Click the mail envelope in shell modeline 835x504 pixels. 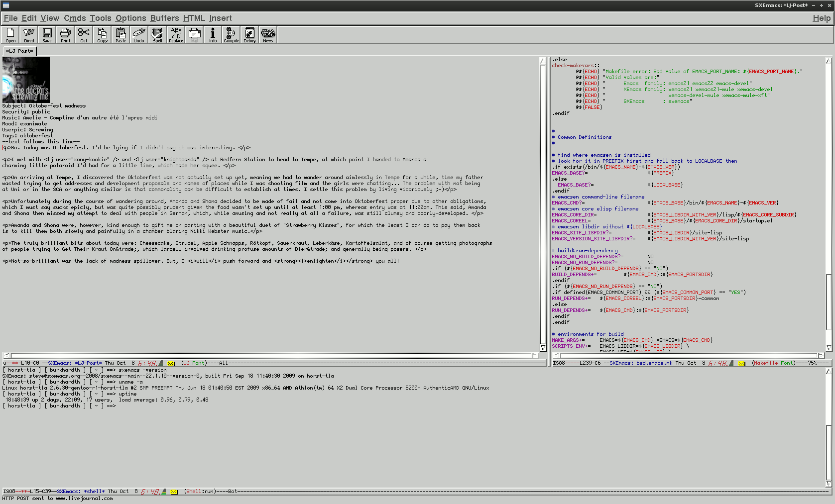click(x=174, y=492)
